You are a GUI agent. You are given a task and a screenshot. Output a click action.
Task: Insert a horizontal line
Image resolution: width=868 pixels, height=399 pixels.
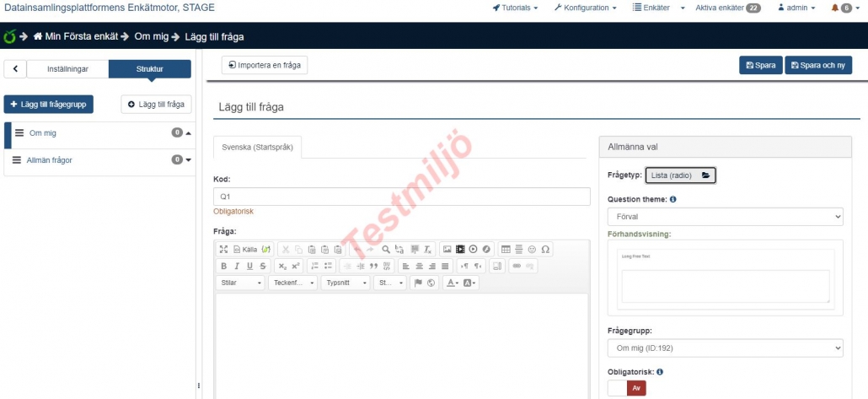[519, 250]
